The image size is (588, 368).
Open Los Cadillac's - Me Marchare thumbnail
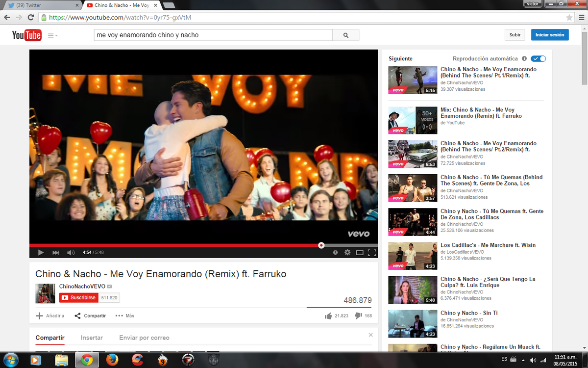(413, 256)
